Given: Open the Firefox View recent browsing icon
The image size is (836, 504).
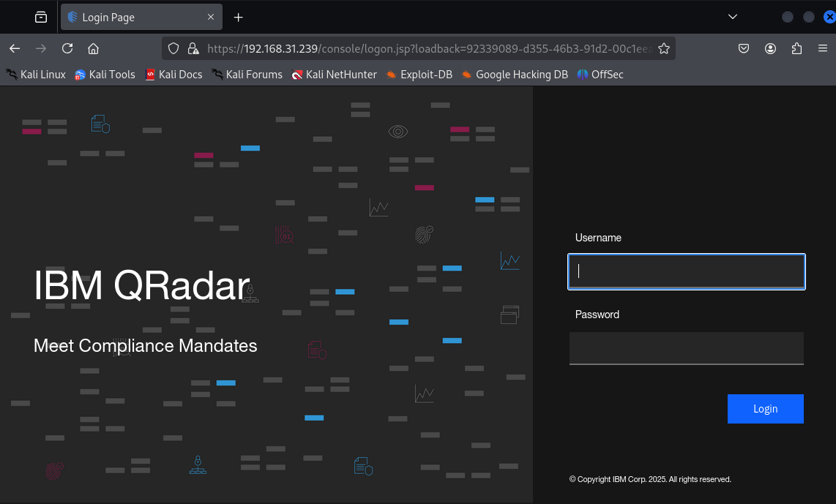Looking at the screenshot, I should (x=41, y=17).
